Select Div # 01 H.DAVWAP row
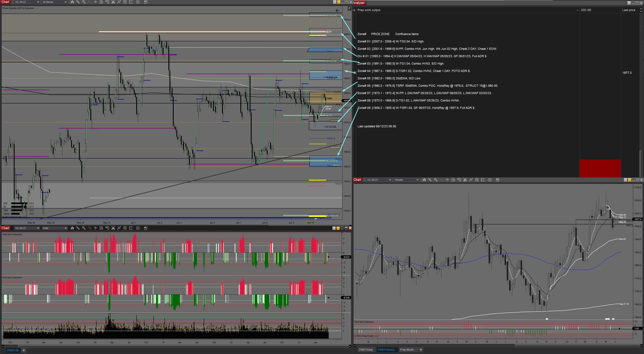The height and width of the screenshot is (354, 644). [422, 56]
